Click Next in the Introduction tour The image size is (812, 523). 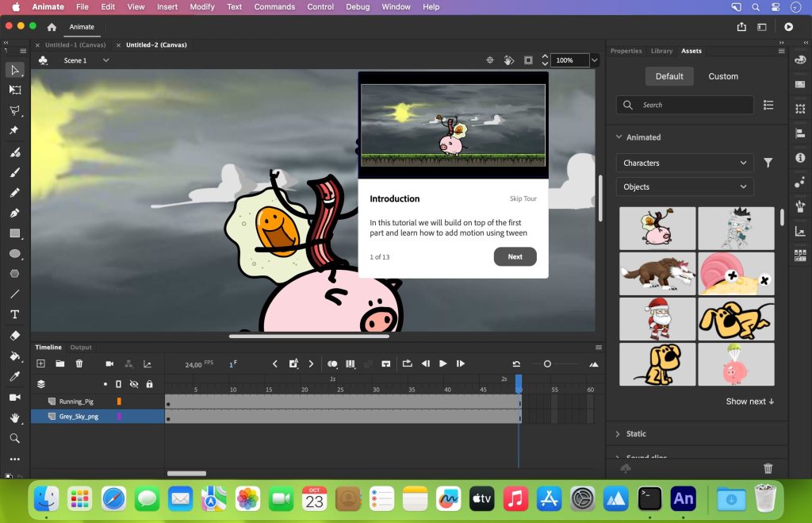click(x=515, y=256)
